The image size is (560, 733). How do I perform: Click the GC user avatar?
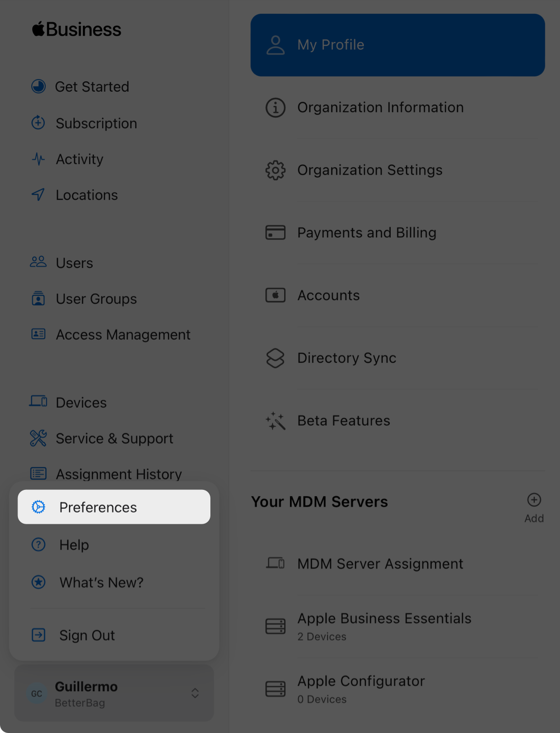click(x=37, y=693)
